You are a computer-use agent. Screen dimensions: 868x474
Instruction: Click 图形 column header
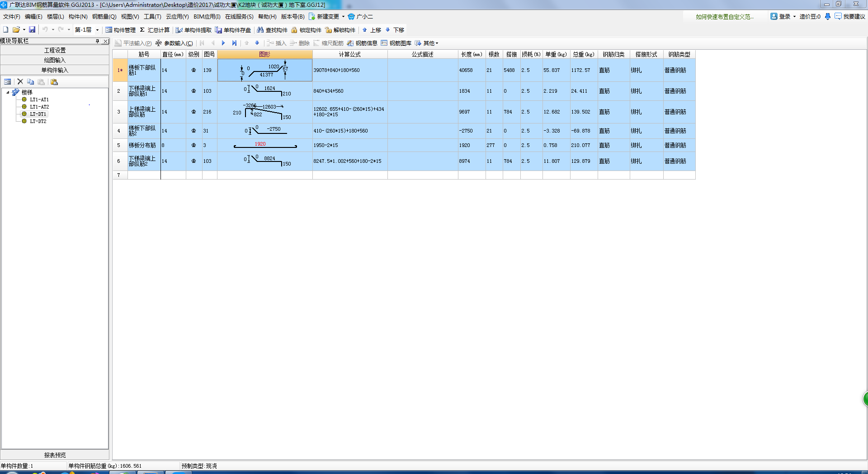(x=265, y=54)
